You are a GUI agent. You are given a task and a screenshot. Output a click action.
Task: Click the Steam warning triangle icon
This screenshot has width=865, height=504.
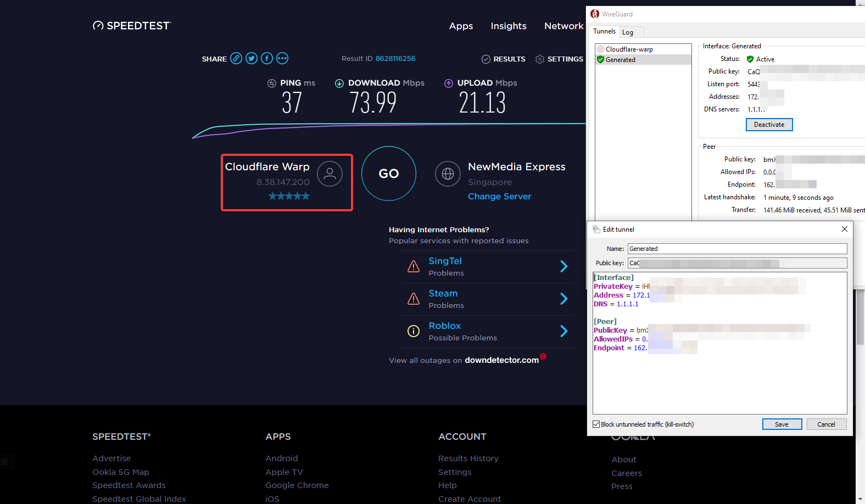414,299
